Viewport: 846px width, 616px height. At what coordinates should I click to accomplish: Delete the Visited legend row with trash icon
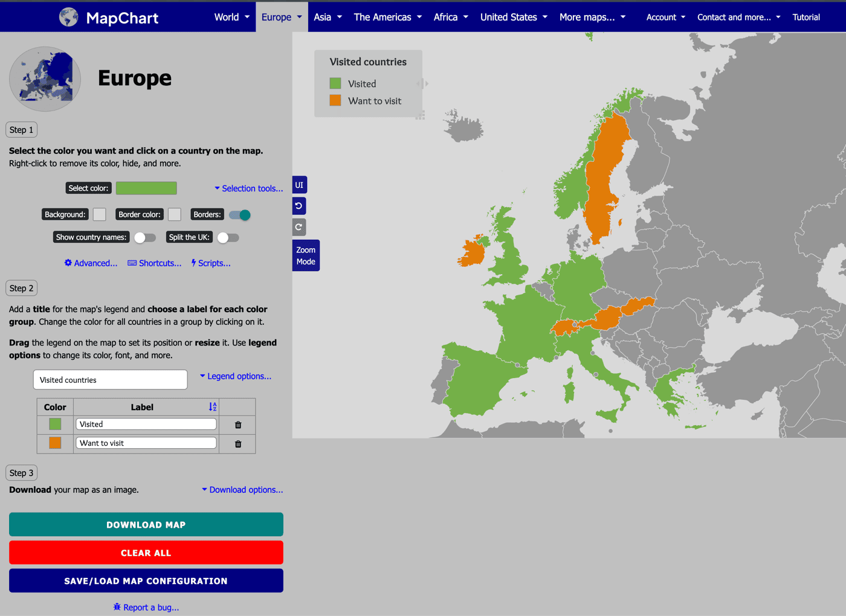pos(238,425)
